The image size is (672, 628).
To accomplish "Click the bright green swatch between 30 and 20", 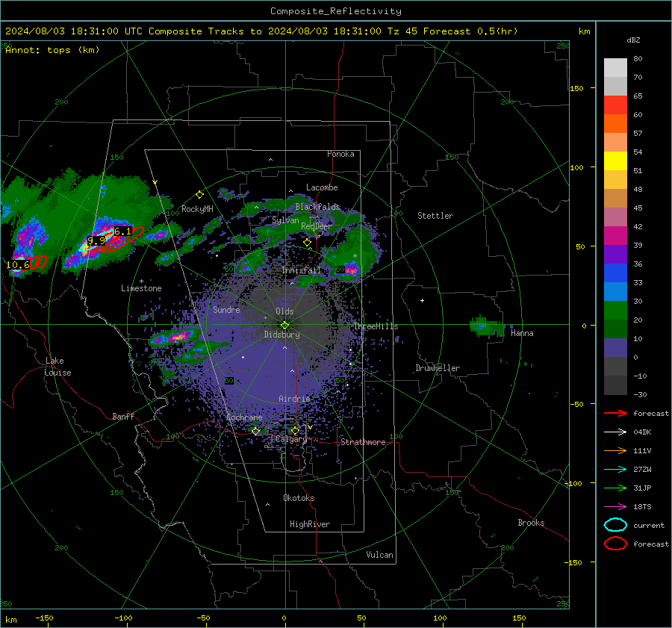I will 615,311.
